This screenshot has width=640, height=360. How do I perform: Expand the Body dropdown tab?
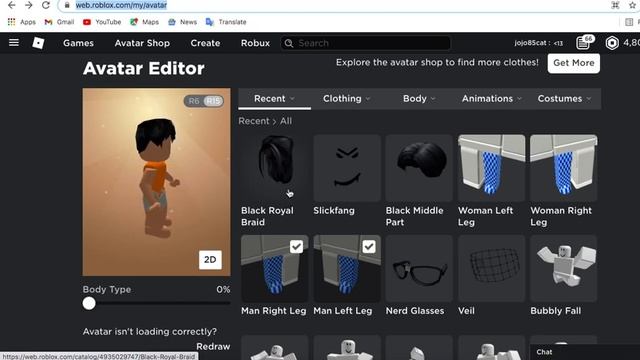pyautogui.click(x=419, y=99)
